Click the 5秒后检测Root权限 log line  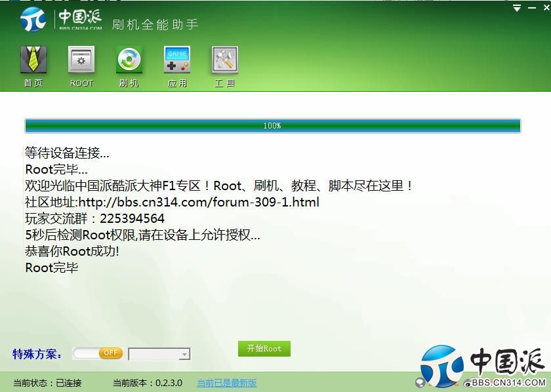click(x=142, y=235)
